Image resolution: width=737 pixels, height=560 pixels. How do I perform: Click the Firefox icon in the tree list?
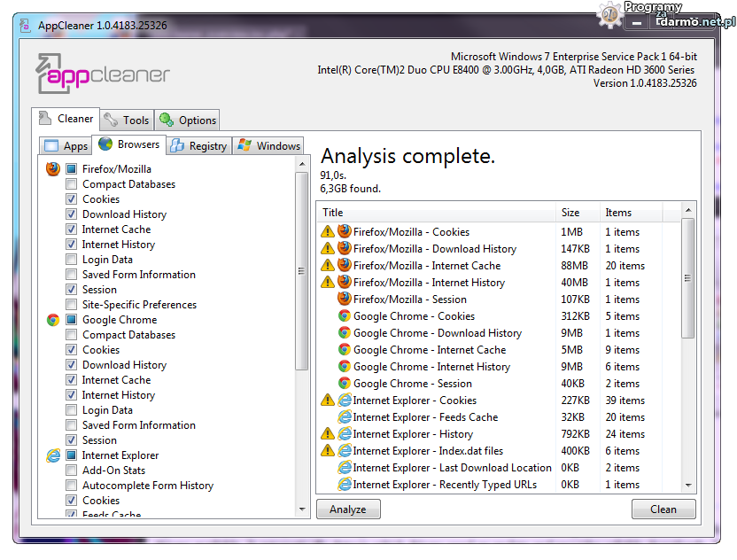click(x=53, y=168)
